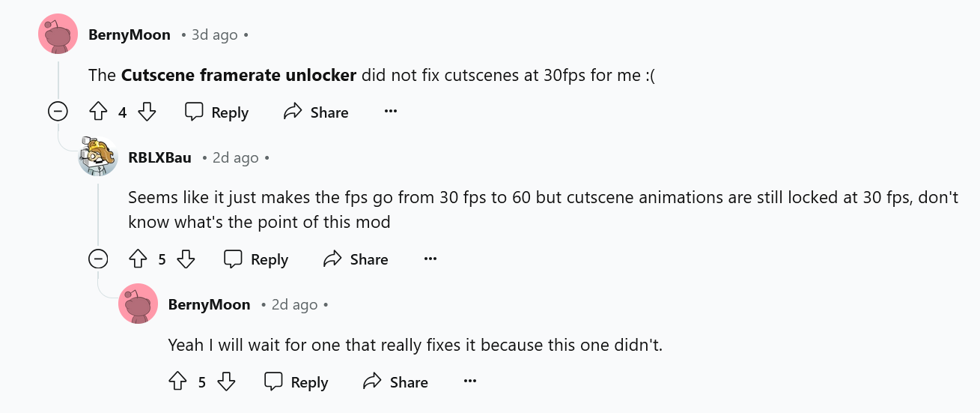
Task: Collapse the RBLXBau reply thread
Action: pos(98,259)
